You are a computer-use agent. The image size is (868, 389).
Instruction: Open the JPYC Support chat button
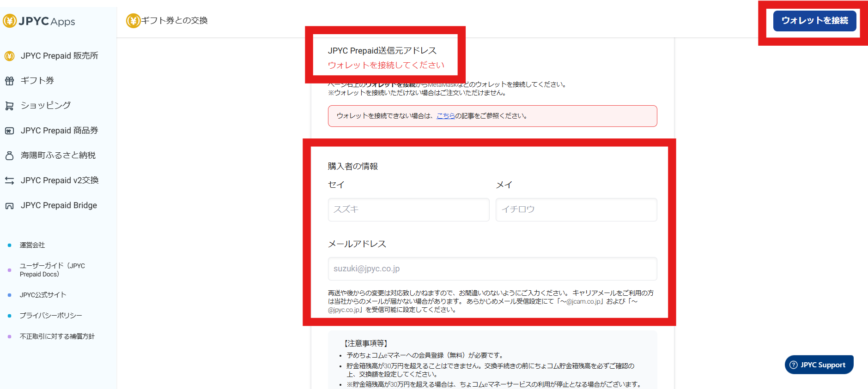[819, 365]
